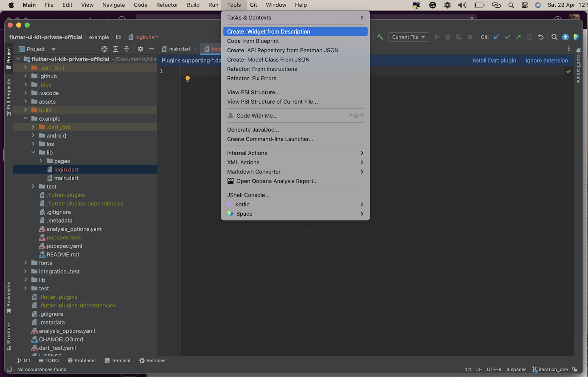
Task: Toggle the Project tool window side tab
Action: (8, 58)
